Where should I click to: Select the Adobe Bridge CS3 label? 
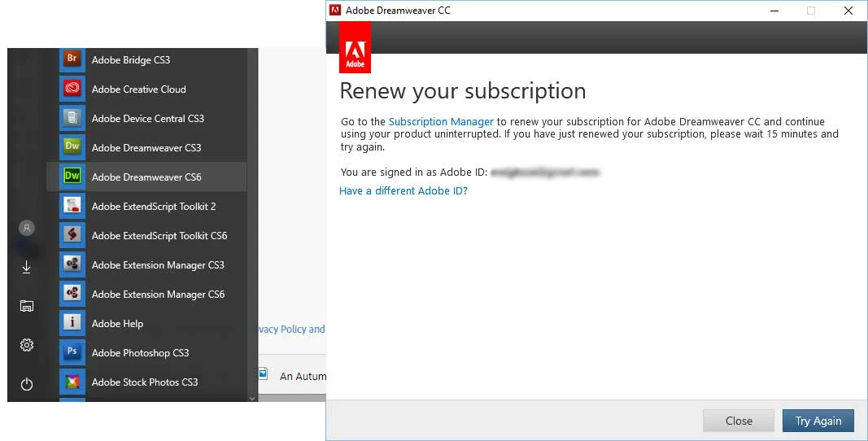click(x=131, y=60)
